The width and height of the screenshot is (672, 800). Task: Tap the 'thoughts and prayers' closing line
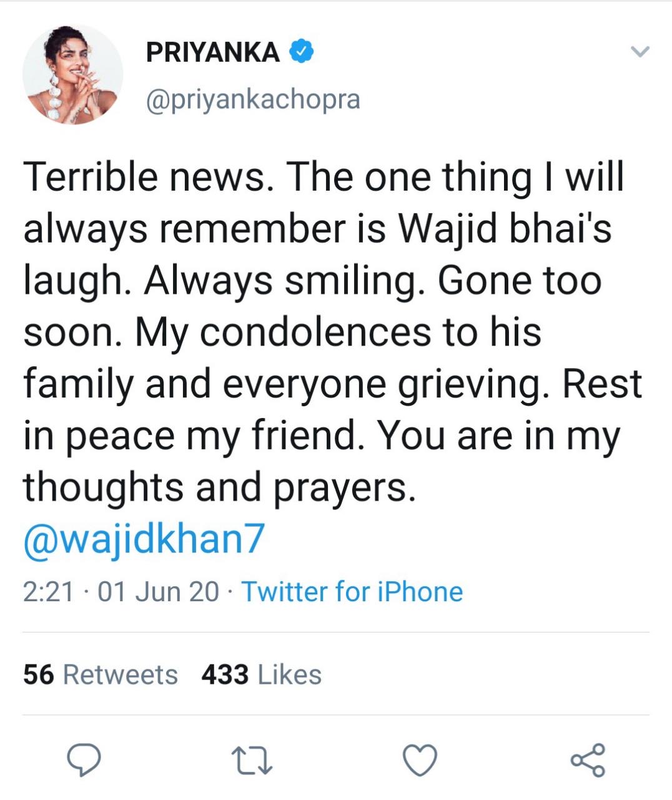coord(219,487)
